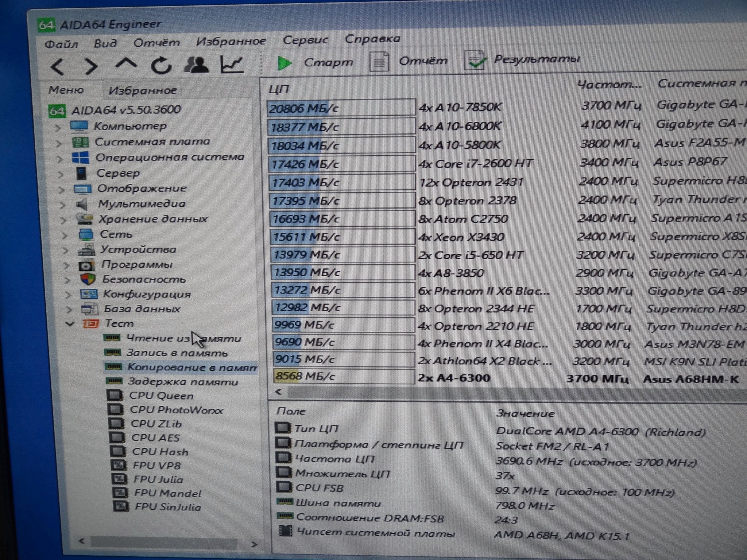
Task: Expand the Операционная система node
Action: click(x=59, y=159)
